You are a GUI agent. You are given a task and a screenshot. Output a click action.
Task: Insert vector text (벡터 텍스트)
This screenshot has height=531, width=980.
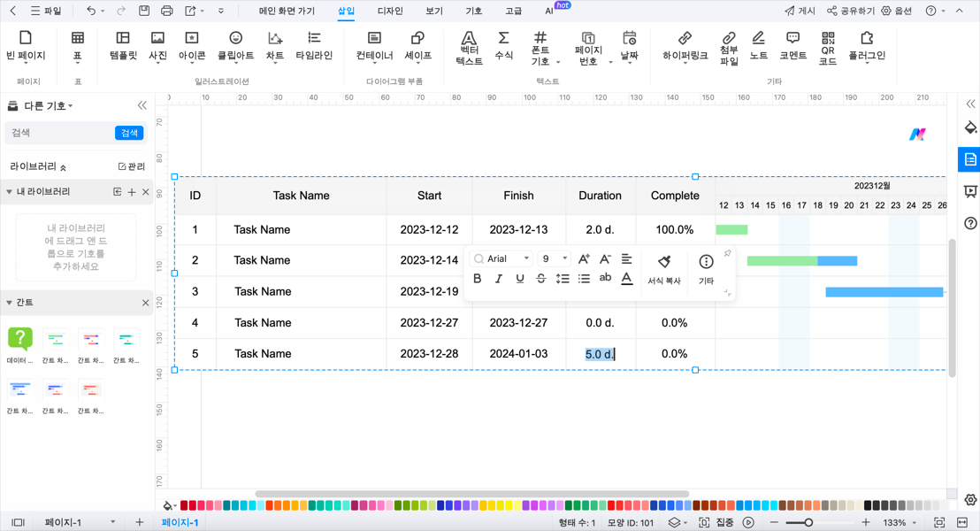pyautogui.click(x=469, y=49)
